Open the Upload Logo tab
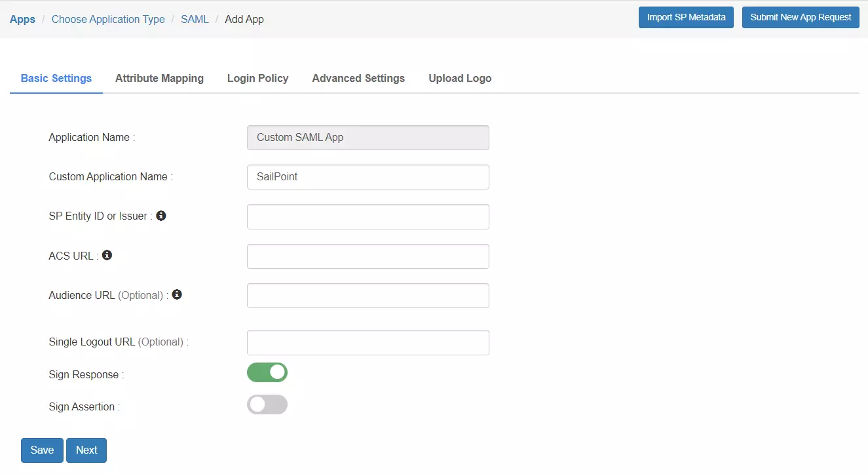The image size is (868, 474). [460, 78]
